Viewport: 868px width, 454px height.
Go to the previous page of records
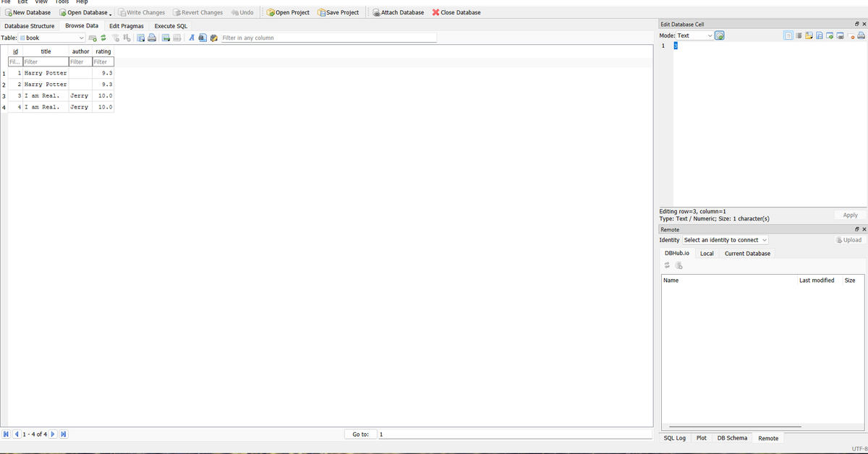17,434
